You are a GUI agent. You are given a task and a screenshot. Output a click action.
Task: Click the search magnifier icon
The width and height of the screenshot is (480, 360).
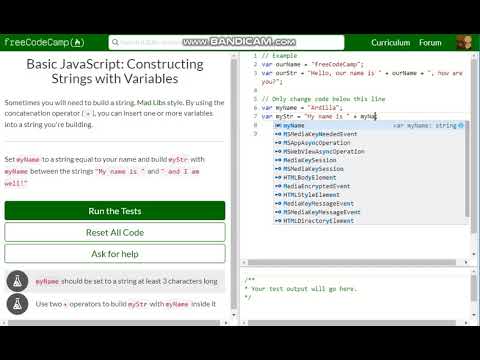(x=115, y=42)
